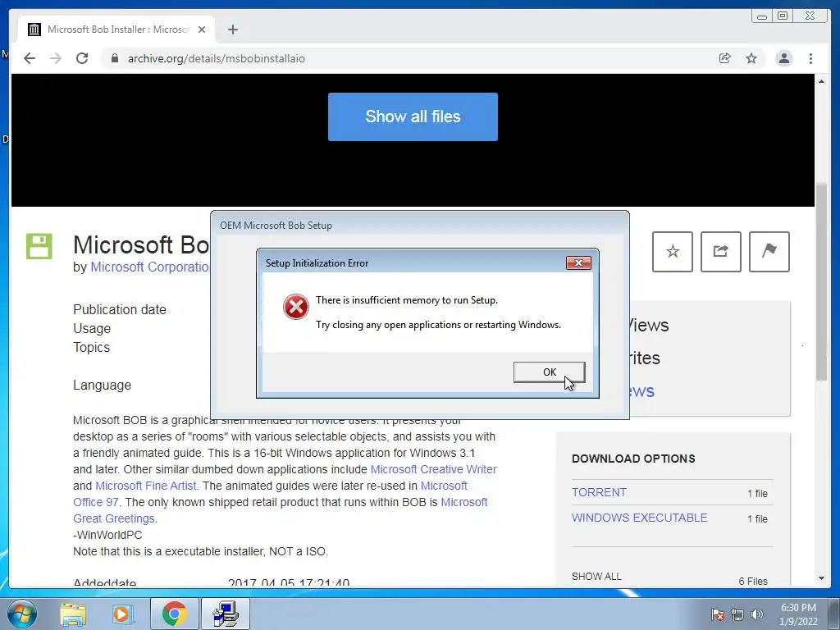Screen dimensions: 840x630
Task: Click the Topics label
Action: pos(92,347)
